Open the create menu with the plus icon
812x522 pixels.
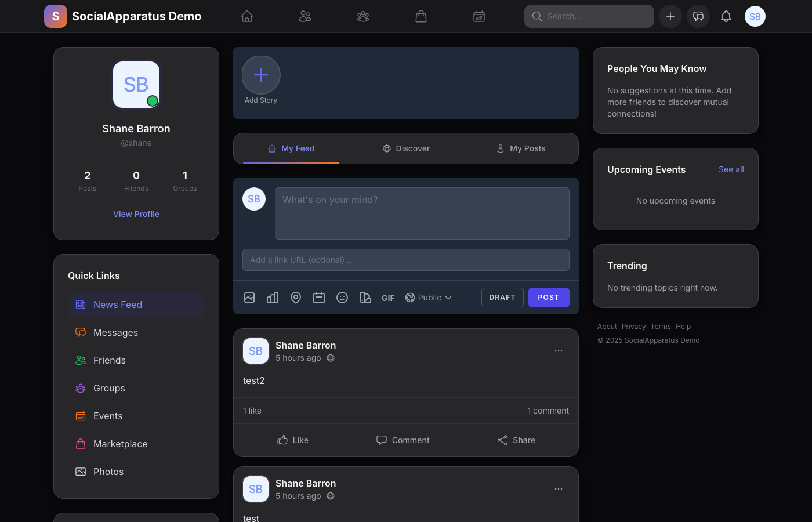(670, 16)
